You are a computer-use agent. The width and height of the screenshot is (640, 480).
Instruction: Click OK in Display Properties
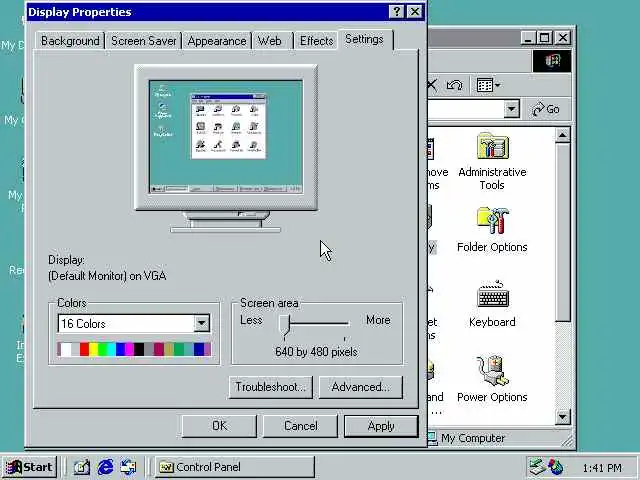tap(219, 426)
